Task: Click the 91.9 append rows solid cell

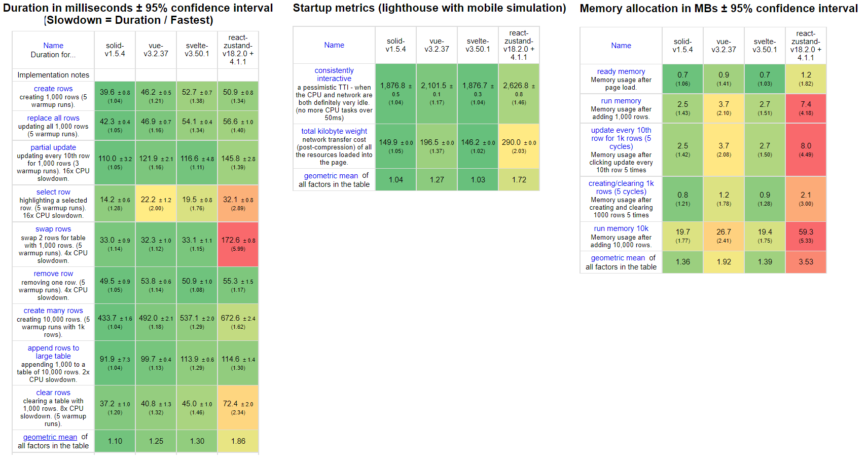Action: pos(115,363)
